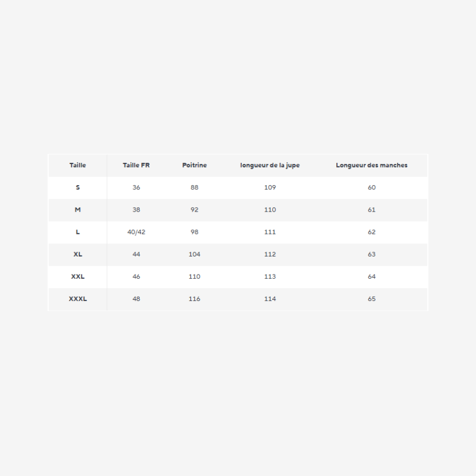Image resolution: width=476 pixels, height=476 pixels.
Task: Click the 'Longueur des manches' header
Action: click(372, 165)
